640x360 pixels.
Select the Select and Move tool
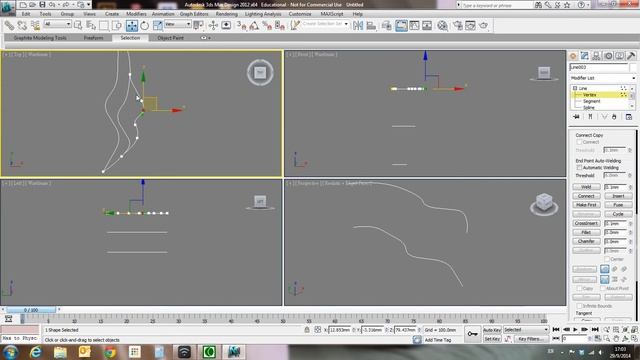click(131, 25)
